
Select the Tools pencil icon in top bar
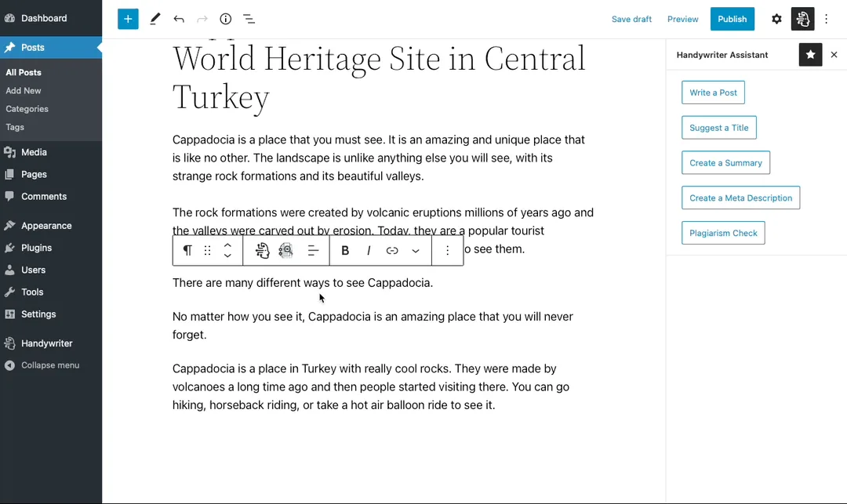pos(155,19)
